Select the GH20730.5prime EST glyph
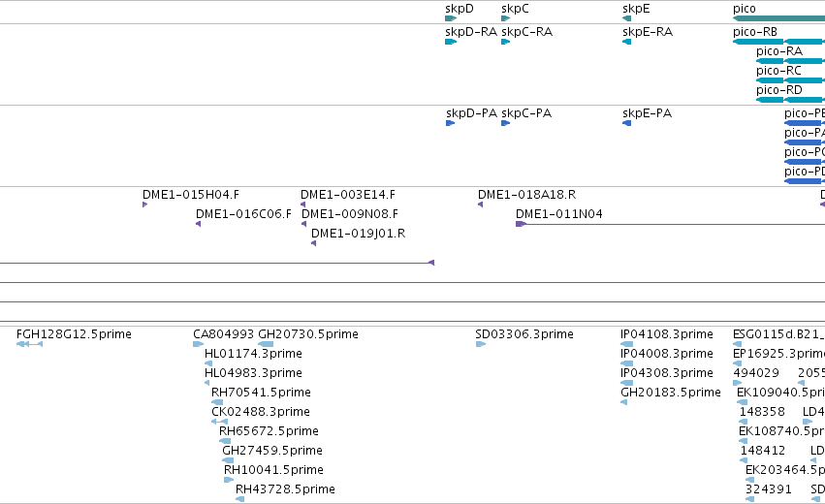This screenshot has height=504, width=825. [266, 344]
